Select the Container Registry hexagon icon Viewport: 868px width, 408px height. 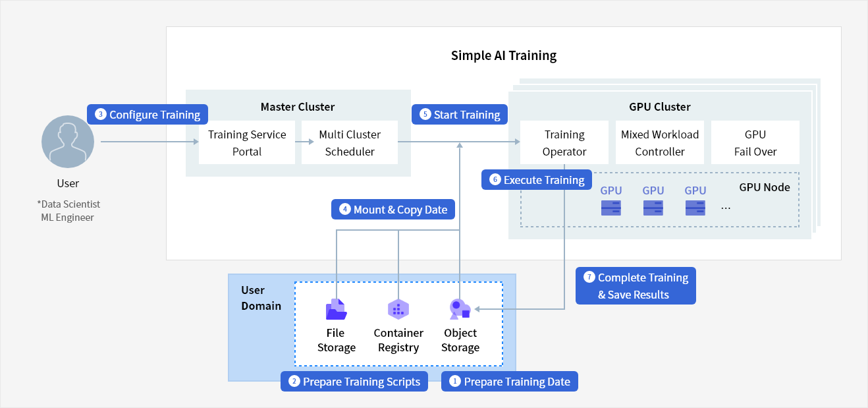click(x=398, y=309)
